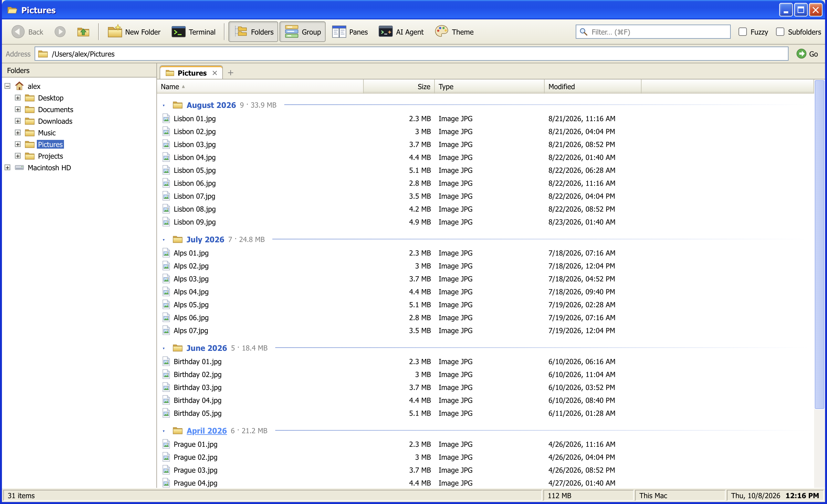The width and height of the screenshot is (827, 504).
Task: Toggle the Group view button
Action: pos(302,32)
